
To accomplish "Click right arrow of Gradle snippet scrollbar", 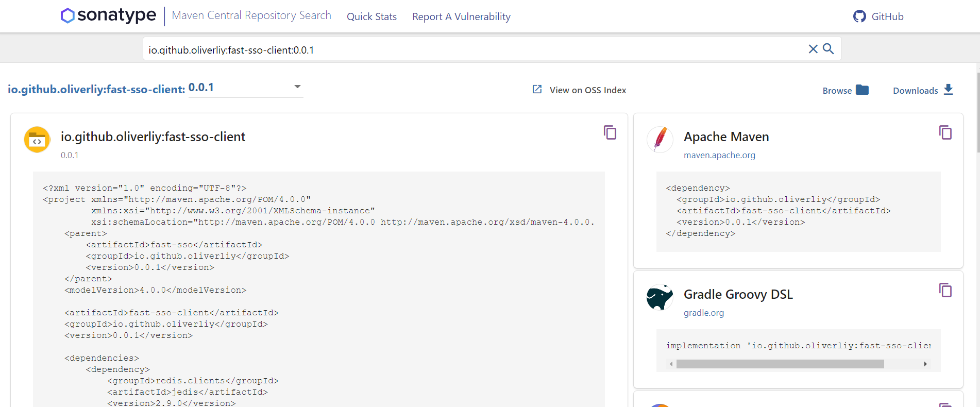I will (925, 364).
